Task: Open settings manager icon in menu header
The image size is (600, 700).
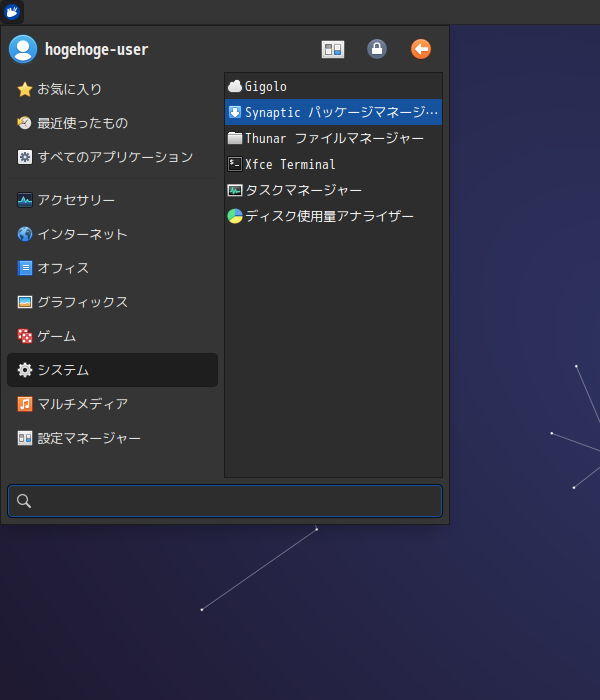Action: click(333, 49)
